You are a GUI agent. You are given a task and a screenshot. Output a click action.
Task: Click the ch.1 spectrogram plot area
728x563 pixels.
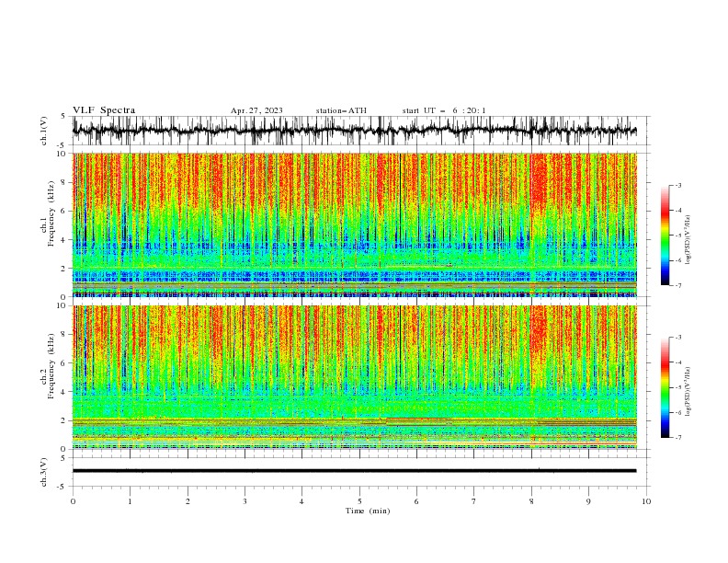tap(355, 224)
